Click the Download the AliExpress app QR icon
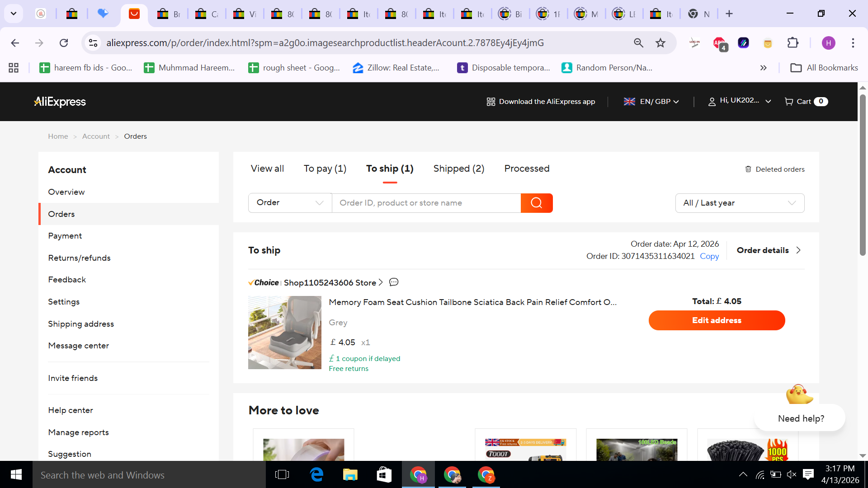The height and width of the screenshot is (488, 868). [491, 102]
